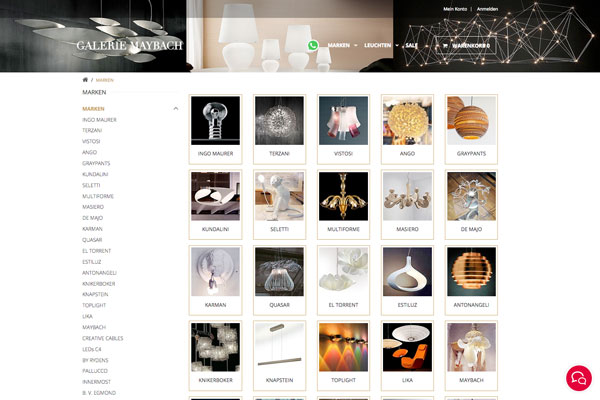Expand the Marken dropdown menu

point(342,45)
